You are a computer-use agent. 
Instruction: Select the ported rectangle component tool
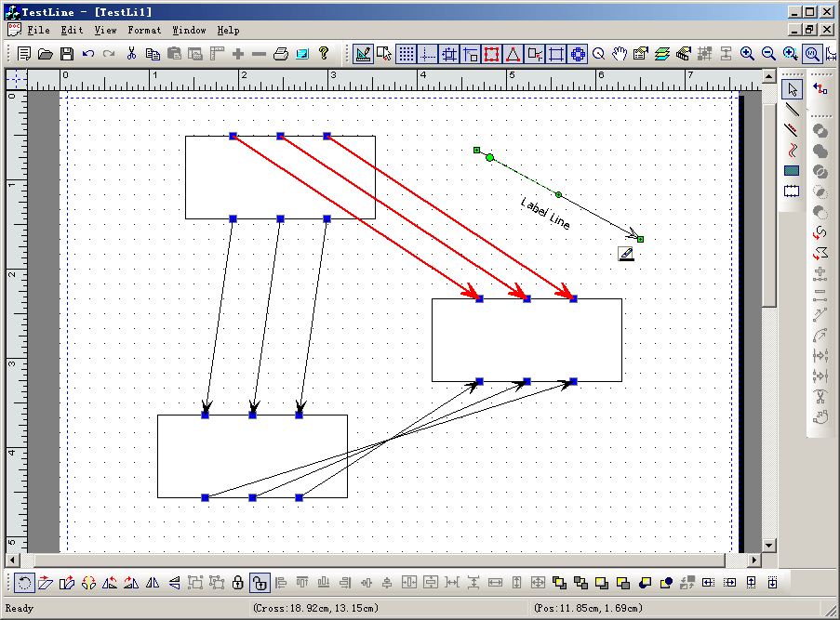(x=792, y=191)
